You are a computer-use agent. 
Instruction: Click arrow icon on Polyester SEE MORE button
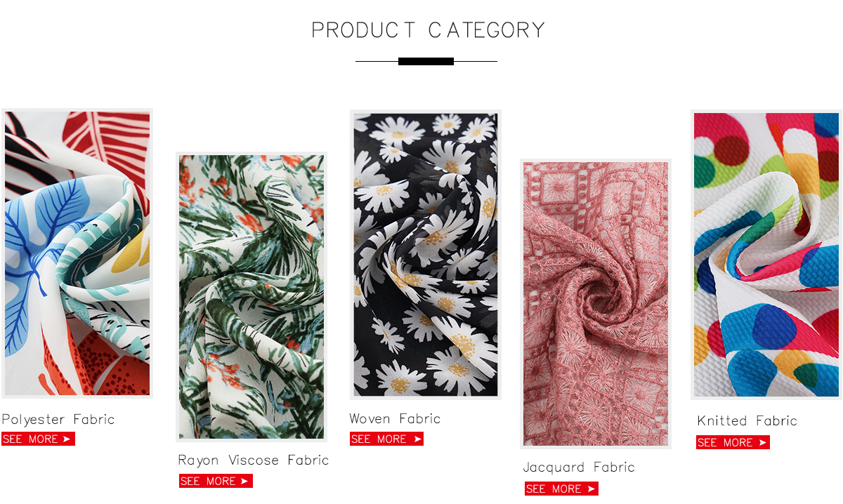(67, 439)
